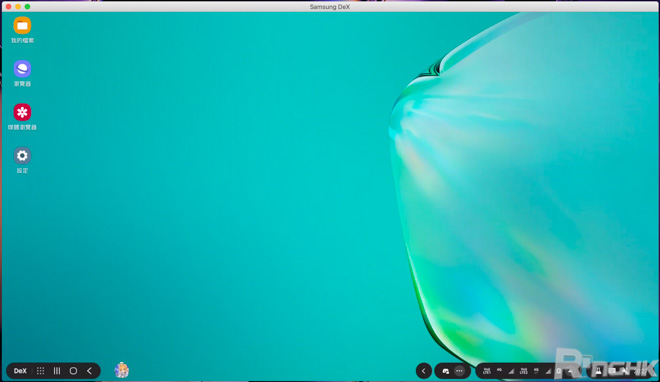Image resolution: width=660 pixels, height=382 pixels.
Task: Collapse the status tray with left chevron
Action: coord(424,371)
